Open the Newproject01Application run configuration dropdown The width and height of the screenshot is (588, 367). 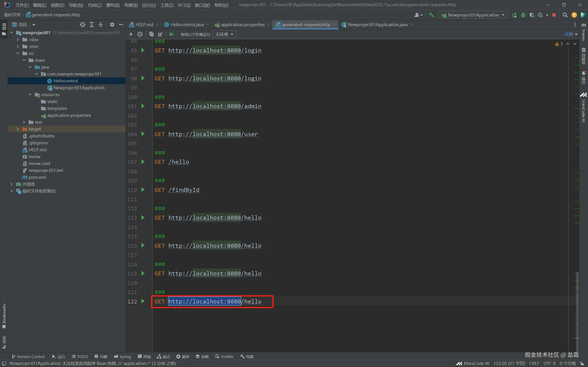coord(473,15)
